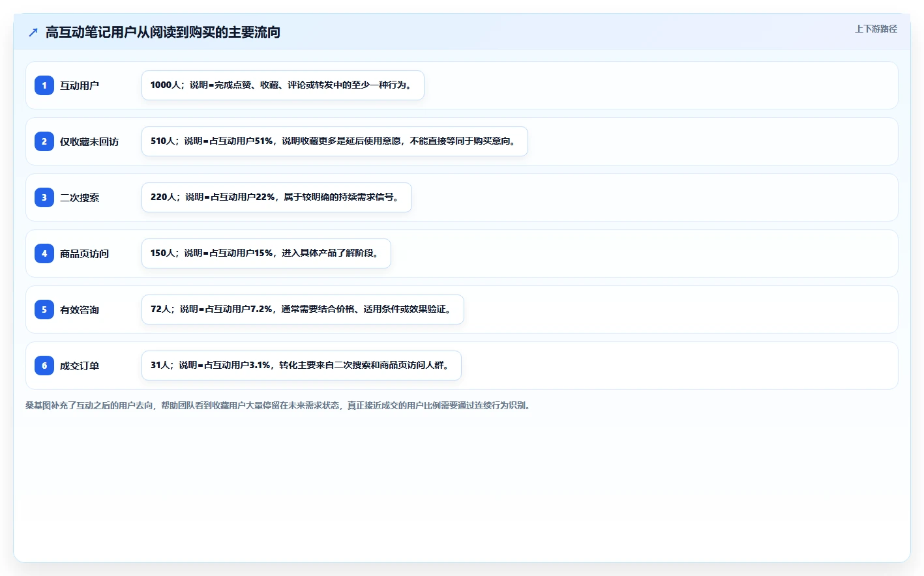This screenshot has height=576, width=924.
Task: Click the 有效咨询 label
Action: (x=80, y=310)
